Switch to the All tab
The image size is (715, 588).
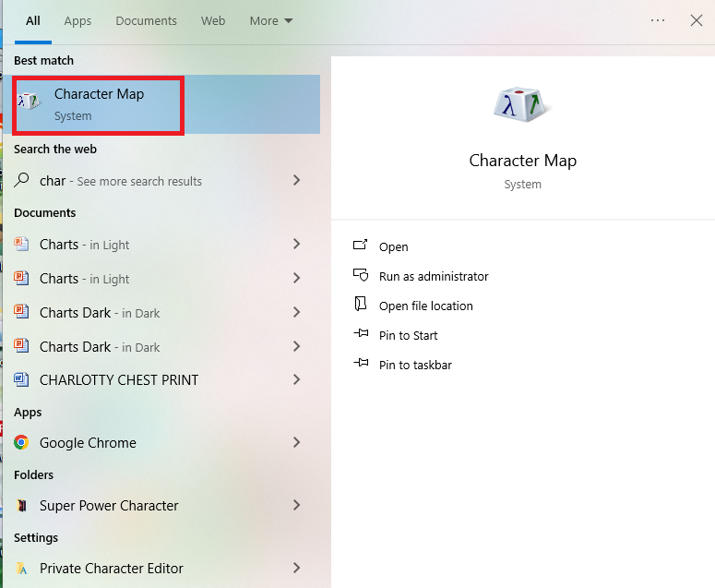[33, 21]
